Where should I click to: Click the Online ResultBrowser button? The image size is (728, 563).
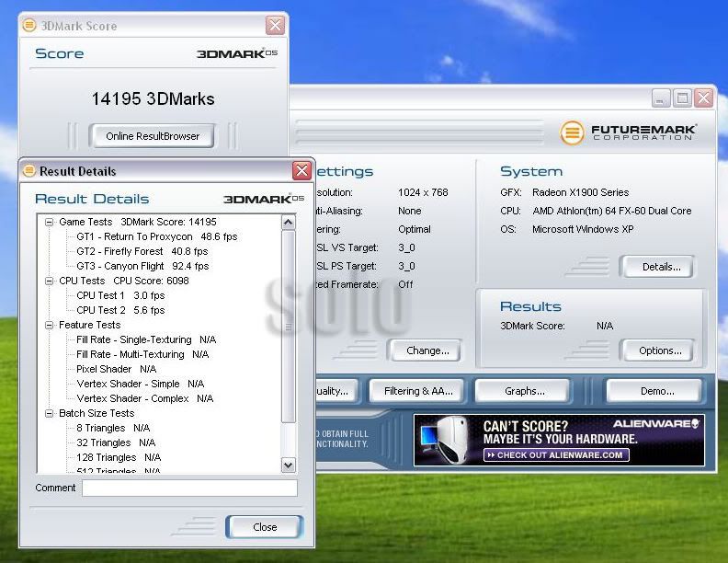(153, 136)
